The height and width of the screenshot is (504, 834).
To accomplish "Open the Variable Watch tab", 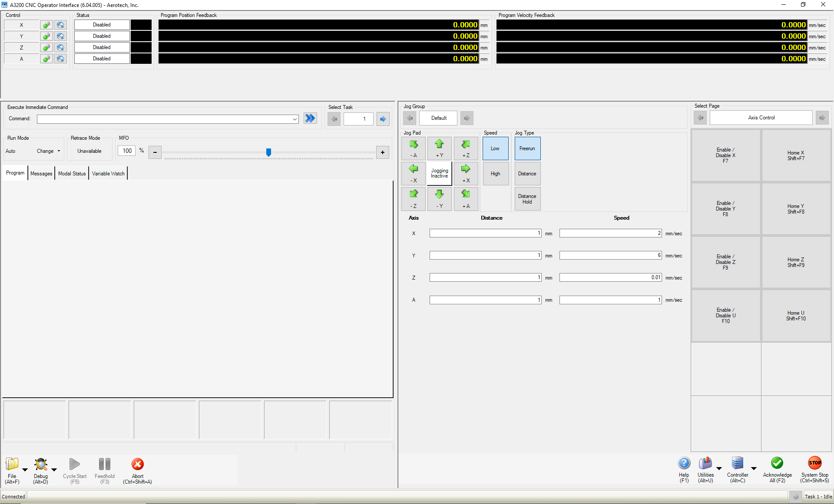I will click(108, 174).
